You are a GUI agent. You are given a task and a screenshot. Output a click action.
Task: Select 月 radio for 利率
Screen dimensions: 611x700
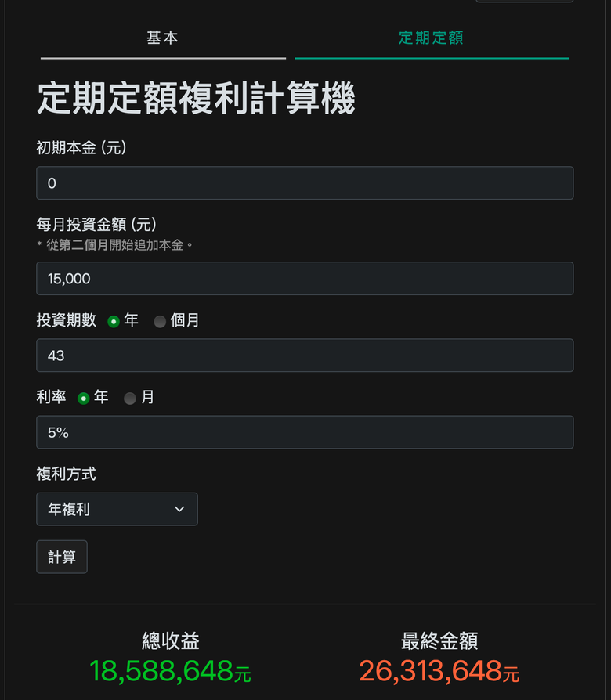pos(130,399)
